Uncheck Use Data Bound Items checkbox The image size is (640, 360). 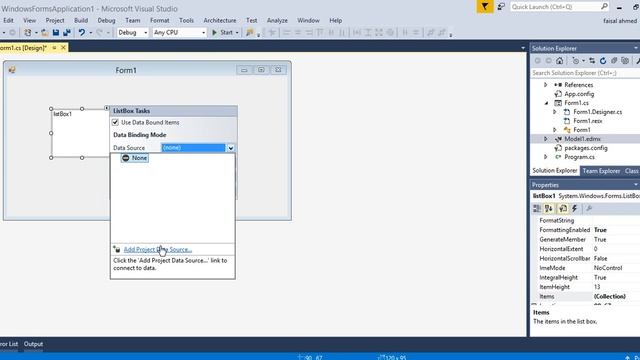click(x=116, y=122)
